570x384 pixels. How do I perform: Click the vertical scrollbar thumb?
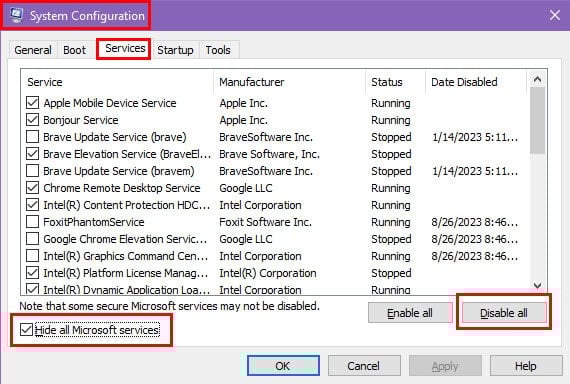point(538,120)
